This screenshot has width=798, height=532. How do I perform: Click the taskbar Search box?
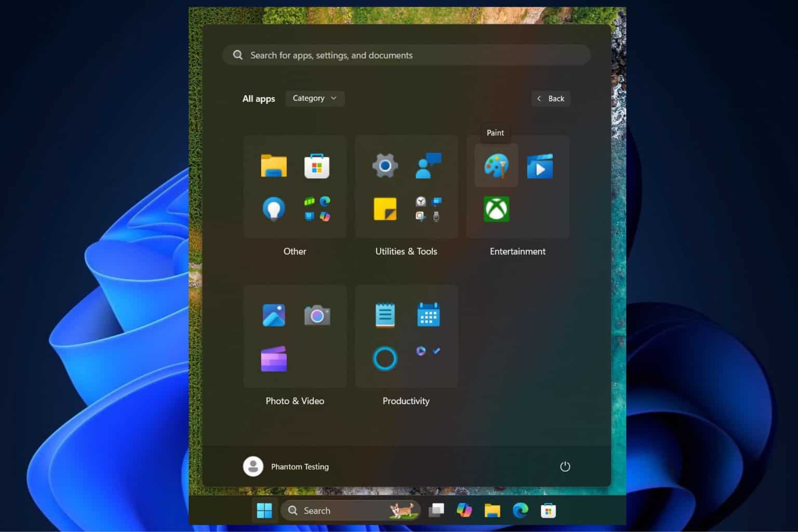tap(351, 511)
